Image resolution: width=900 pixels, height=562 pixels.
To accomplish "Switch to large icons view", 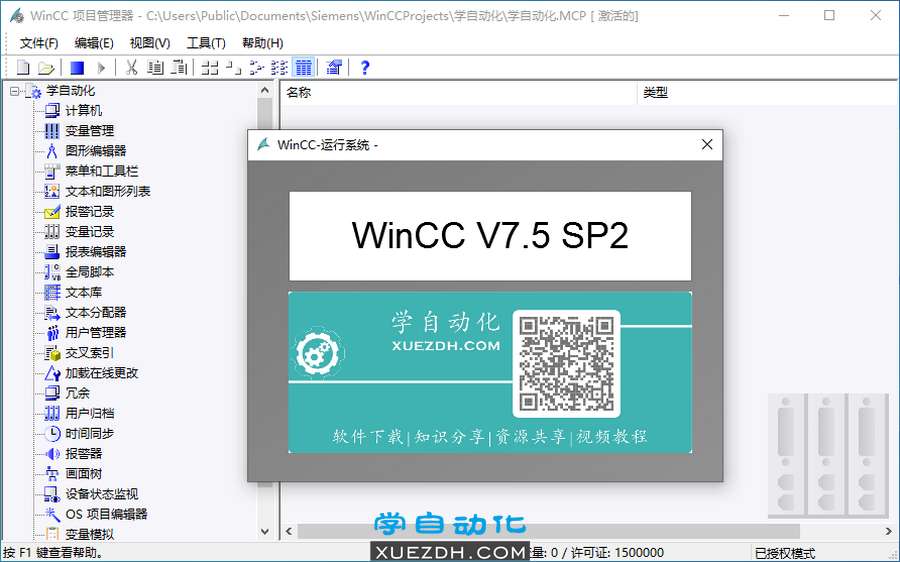I will tap(210, 68).
